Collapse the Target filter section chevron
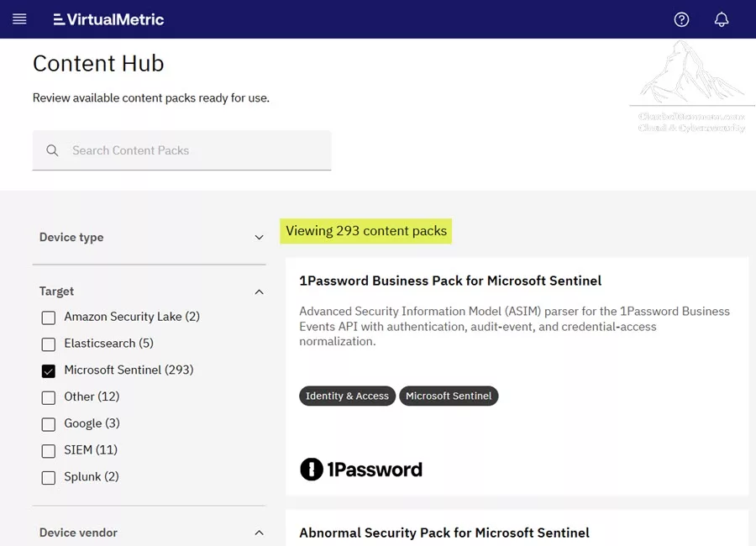The height and width of the screenshot is (546, 756). click(259, 291)
